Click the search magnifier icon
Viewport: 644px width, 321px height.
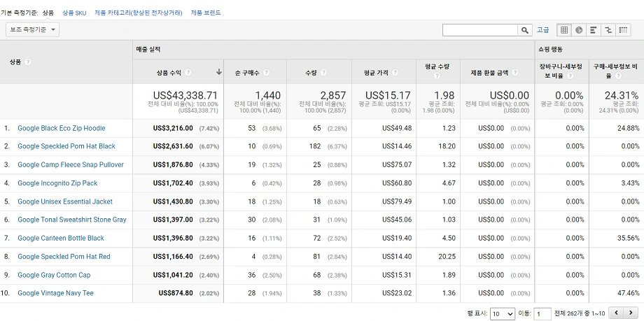pyautogui.click(x=524, y=30)
